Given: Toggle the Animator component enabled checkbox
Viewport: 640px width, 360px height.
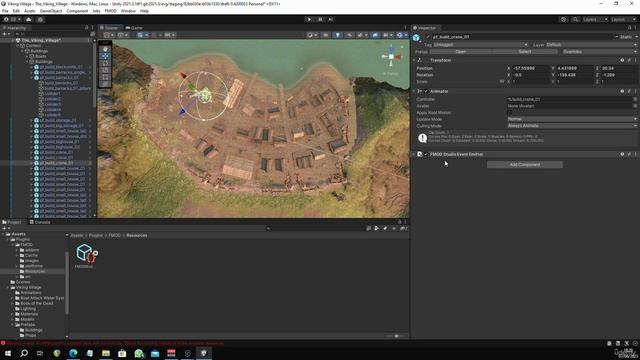Looking at the screenshot, I should click(x=426, y=91).
